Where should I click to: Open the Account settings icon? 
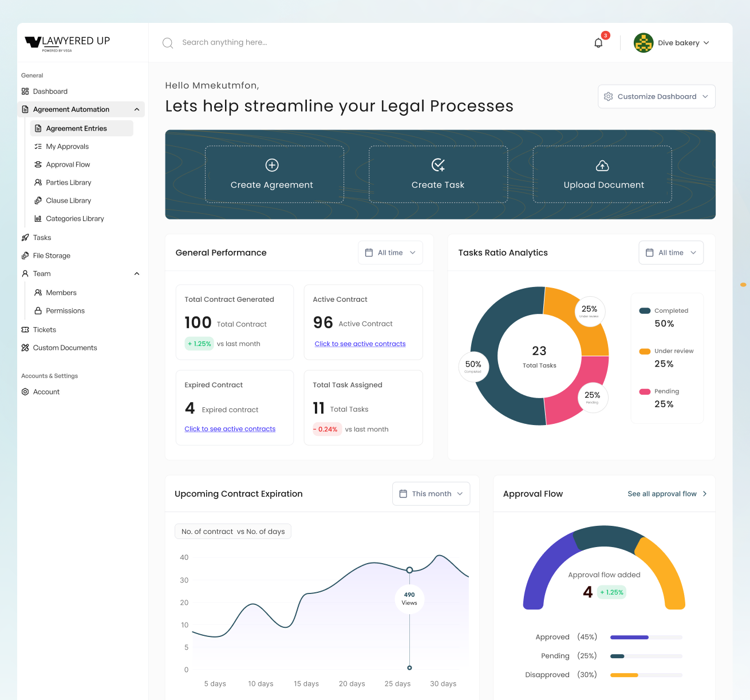[25, 391]
